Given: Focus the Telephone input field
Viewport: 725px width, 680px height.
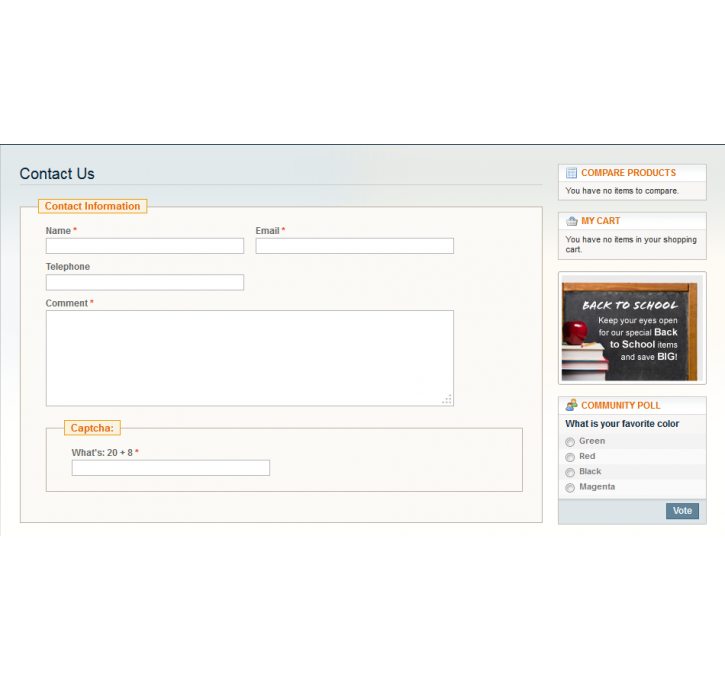Looking at the screenshot, I should pos(145,283).
